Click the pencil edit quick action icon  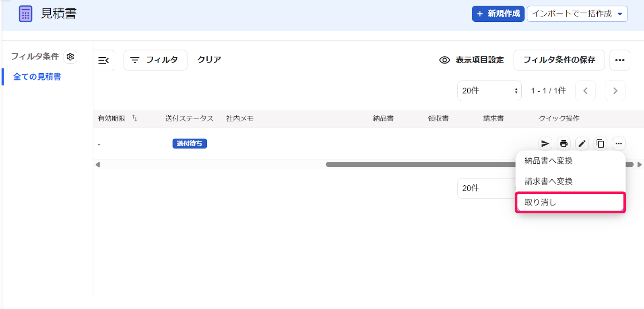[582, 143]
